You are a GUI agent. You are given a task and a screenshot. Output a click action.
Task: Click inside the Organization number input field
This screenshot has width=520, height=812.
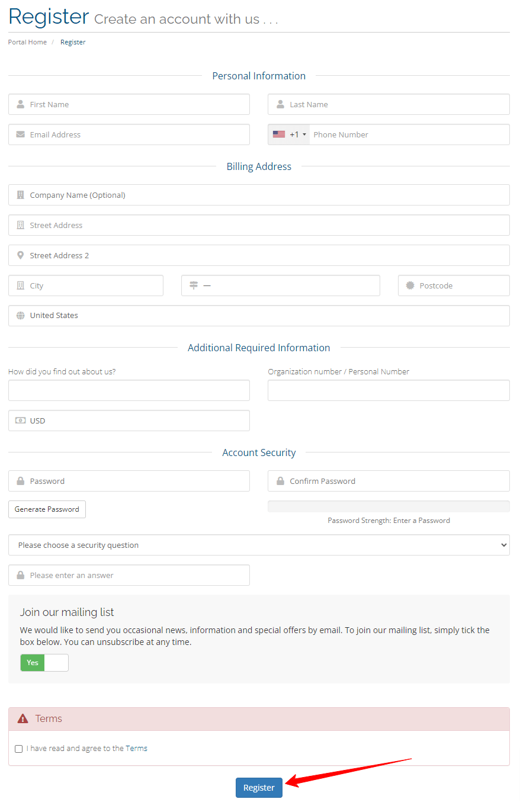tap(389, 390)
